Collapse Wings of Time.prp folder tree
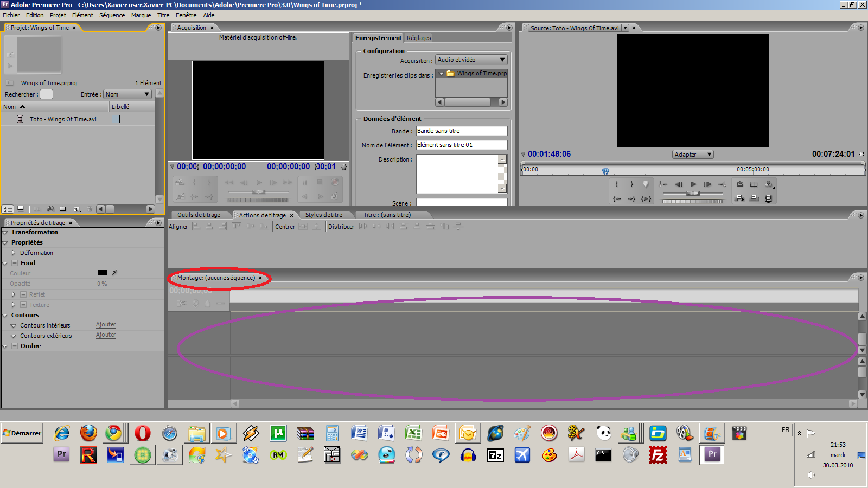Image resolution: width=868 pixels, height=488 pixels. [442, 73]
